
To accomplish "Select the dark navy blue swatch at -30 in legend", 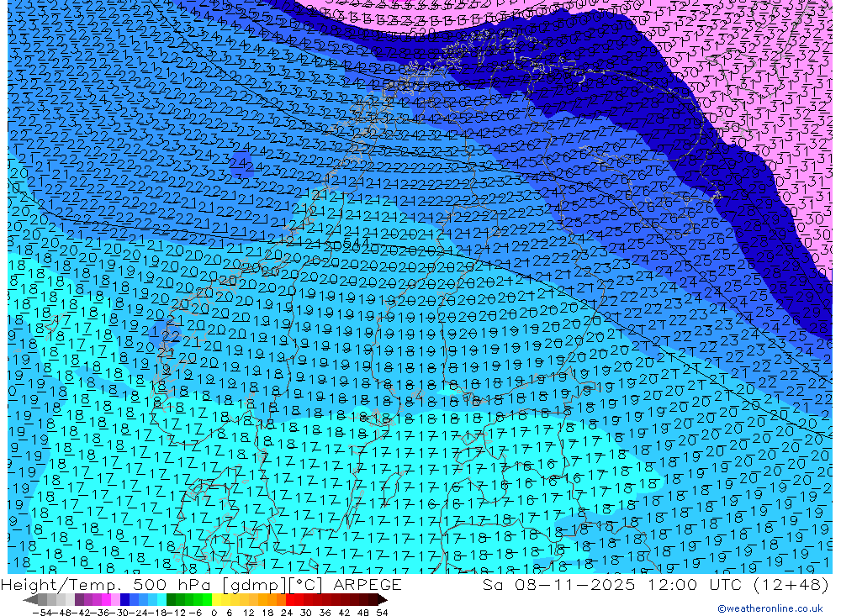I will coord(124,600).
